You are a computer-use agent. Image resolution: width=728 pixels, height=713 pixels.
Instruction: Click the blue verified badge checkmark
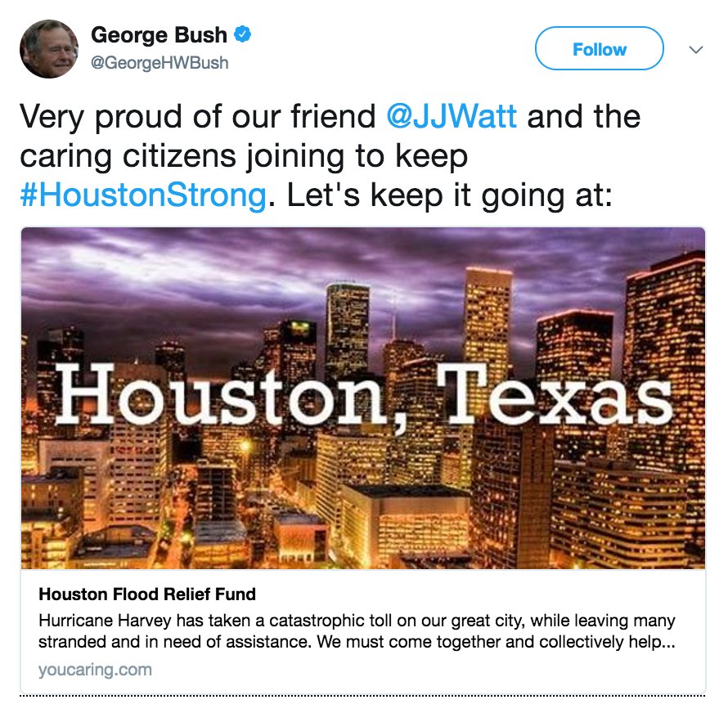[x=242, y=34]
